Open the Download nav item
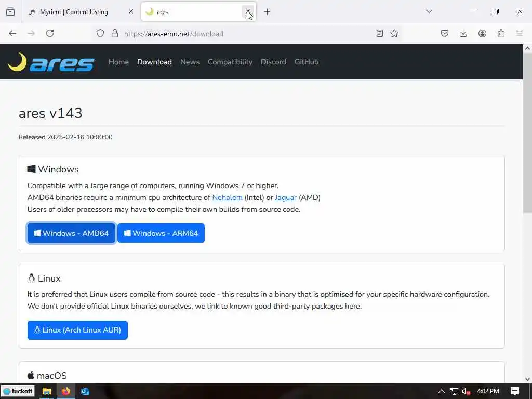The width and height of the screenshot is (532, 399). point(154,62)
